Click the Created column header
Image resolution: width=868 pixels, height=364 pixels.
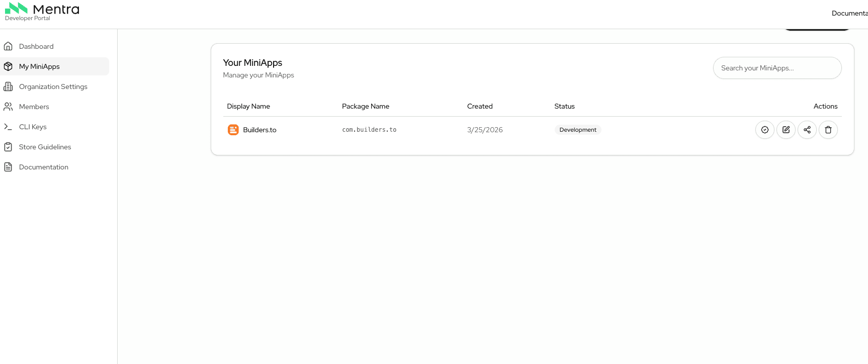[x=479, y=106]
